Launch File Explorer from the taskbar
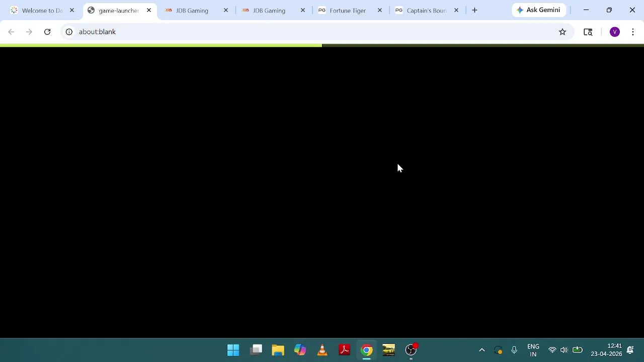The width and height of the screenshot is (644, 362). click(x=278, y=350)
